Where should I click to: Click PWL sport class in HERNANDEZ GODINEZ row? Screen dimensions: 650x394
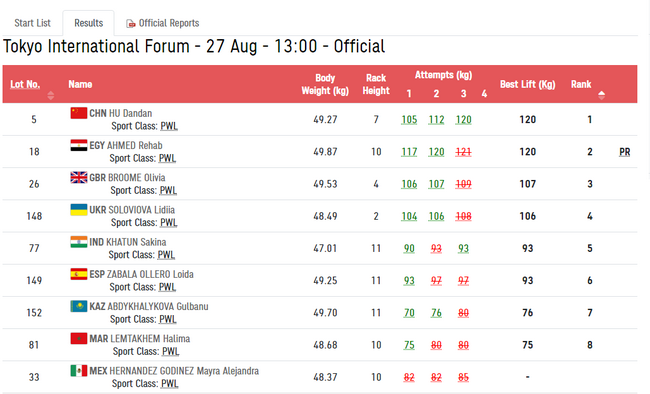pyautogui.click(x=170, y=384)
